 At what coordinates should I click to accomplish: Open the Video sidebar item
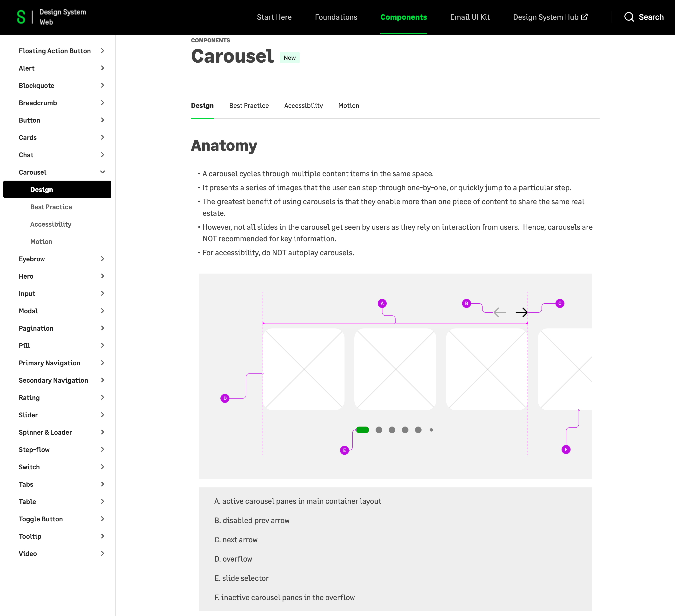tap(27, 553)
